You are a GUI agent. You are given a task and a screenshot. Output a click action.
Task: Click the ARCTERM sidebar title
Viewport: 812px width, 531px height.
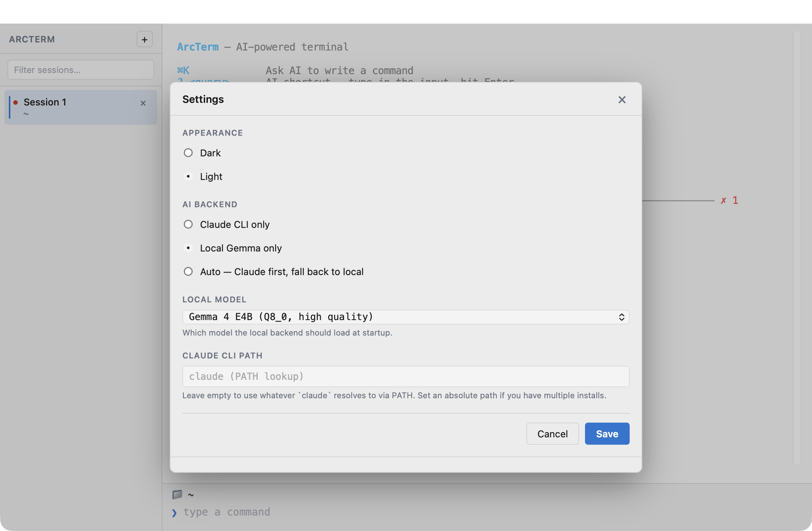32,39
